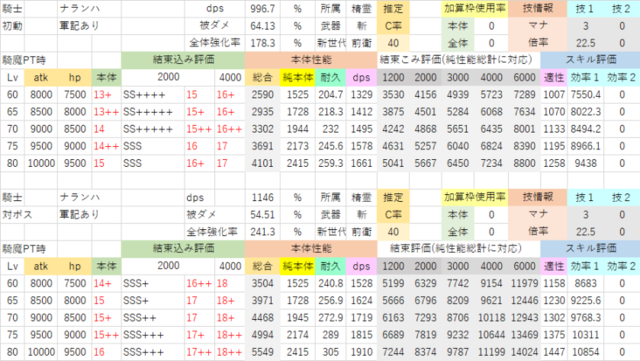Click the 総合 value 3504
The width and height of the screenshot is (640, 361).
(x=262, y=283)
